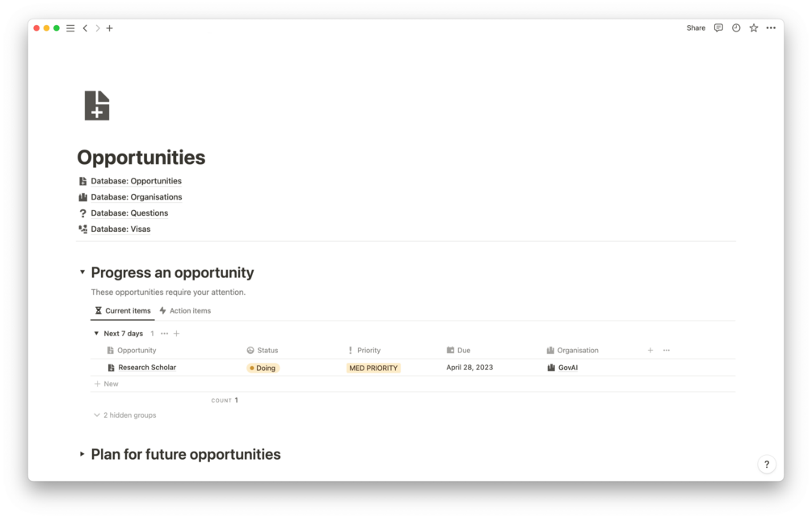The height and width of the screenshot is (518, 812).
Task: Expand Plan for future opportunities section
Action: click(82, 454)
